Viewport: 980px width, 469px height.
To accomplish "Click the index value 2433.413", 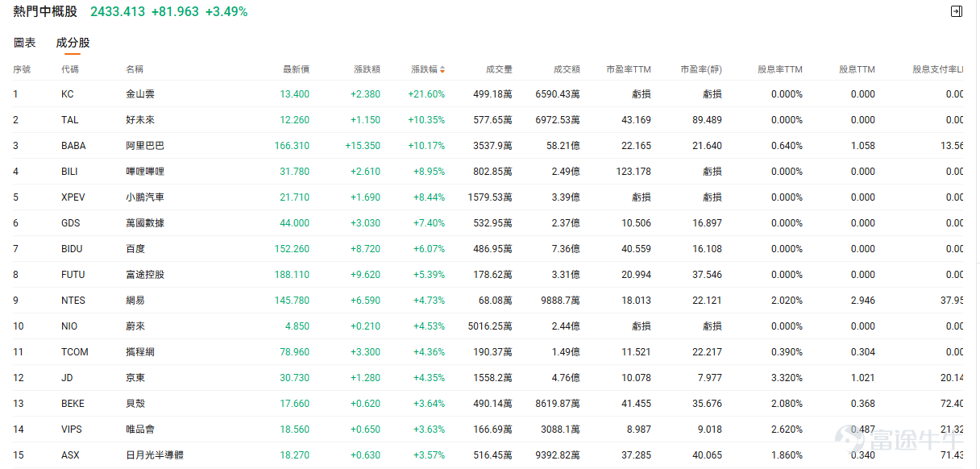I will (x=118, y=11).
